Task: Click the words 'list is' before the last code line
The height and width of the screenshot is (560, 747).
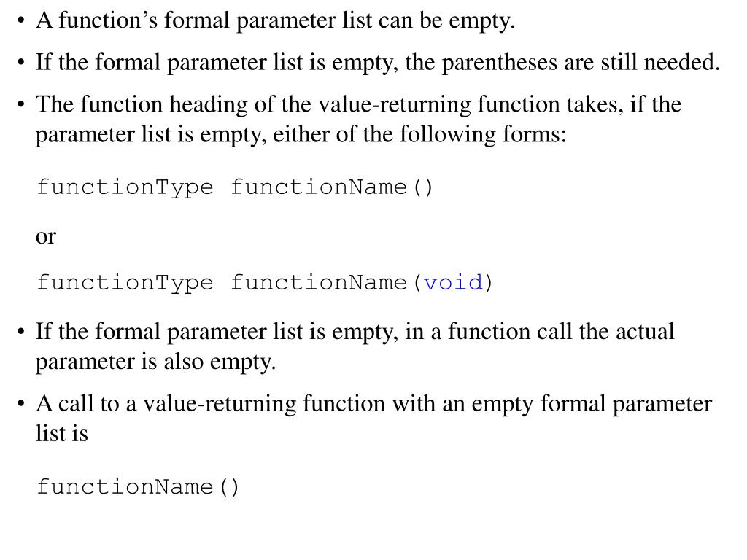Action: 62,433
